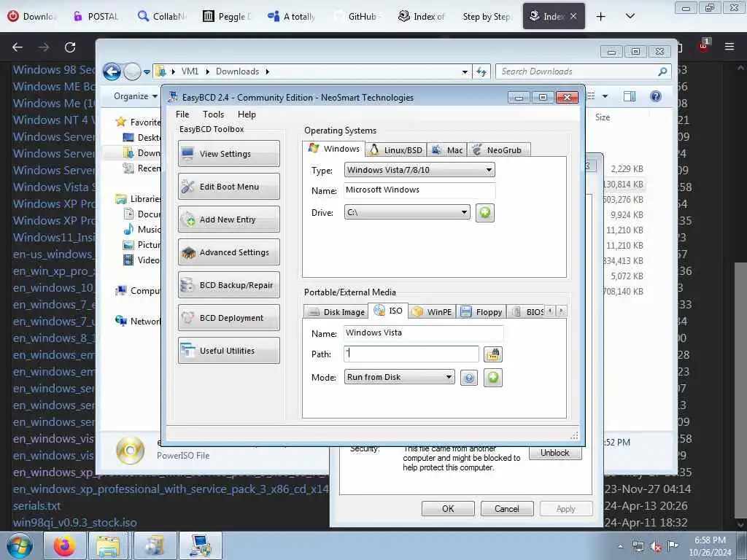Select Music library in navigation pane
The image size is (747, 560).
142,229
